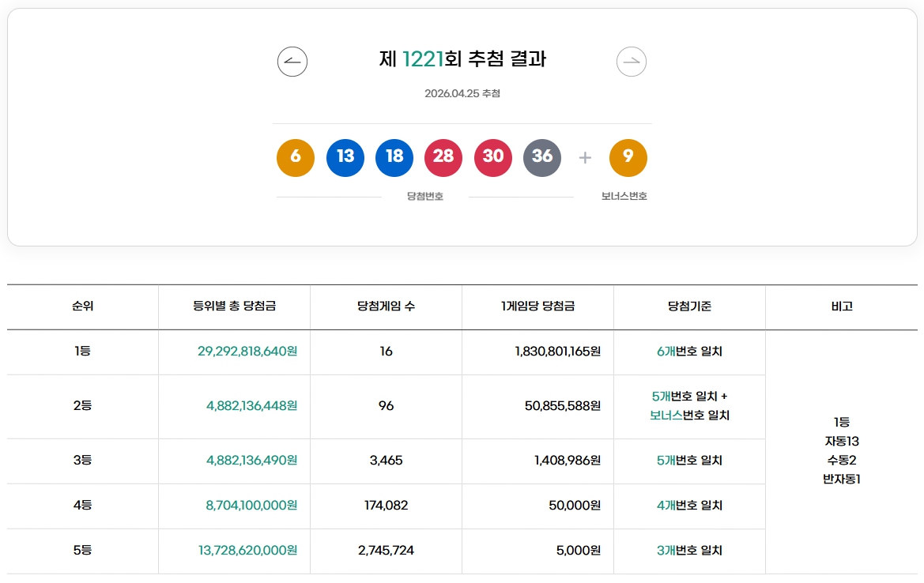Select the red number 30 ball
This screenshot has height=583, width=924.
click(x=492, y=157)
